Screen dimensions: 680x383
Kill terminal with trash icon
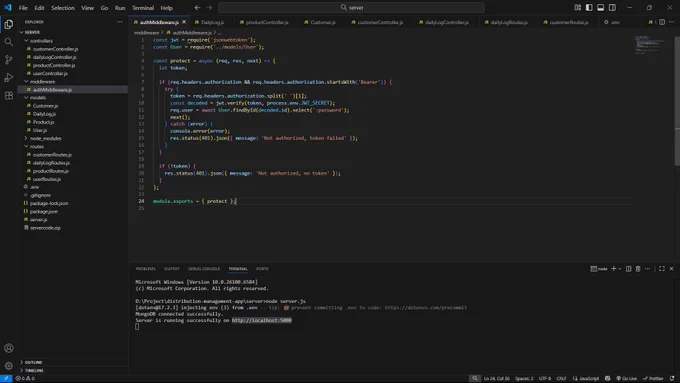[638, 268]
